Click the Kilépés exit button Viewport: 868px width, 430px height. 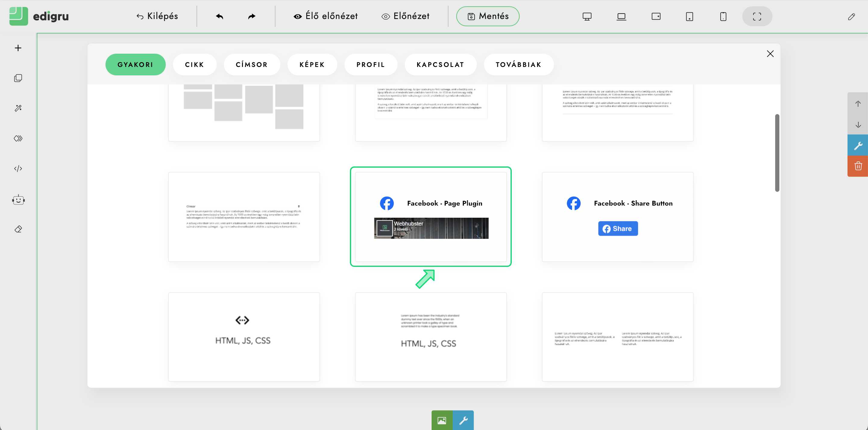click(x=157, y=16)
